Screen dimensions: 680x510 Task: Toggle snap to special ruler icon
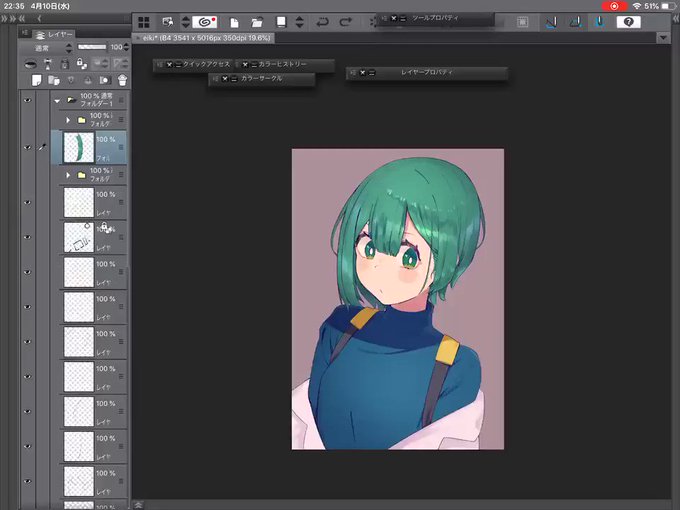[x=575, y=22]
